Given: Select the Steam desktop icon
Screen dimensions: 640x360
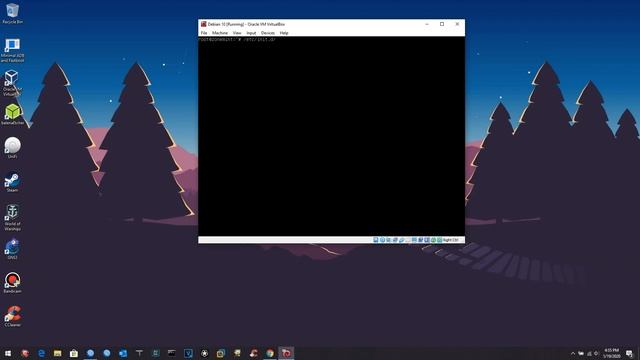Looking at the screenshot, I should pos(12,182).
